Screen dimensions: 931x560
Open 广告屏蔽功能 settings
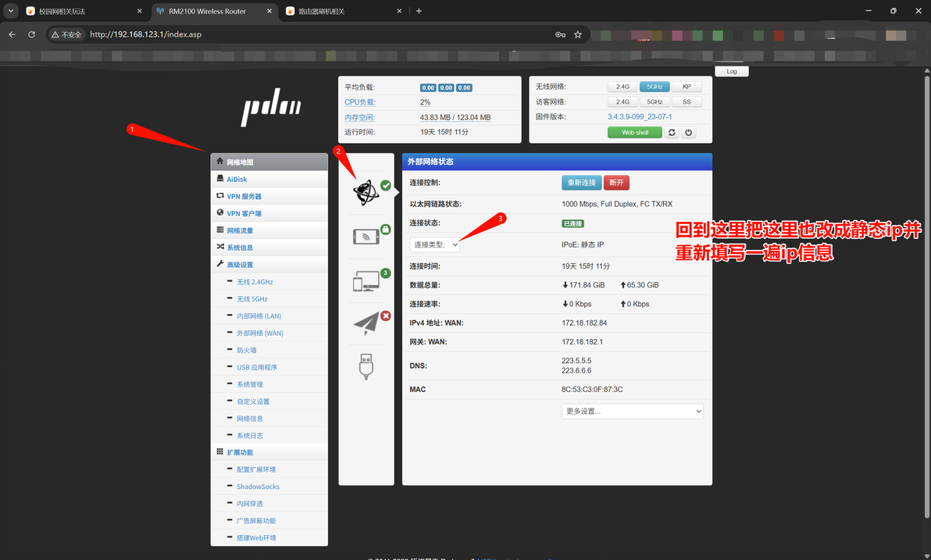coord(256,521)
